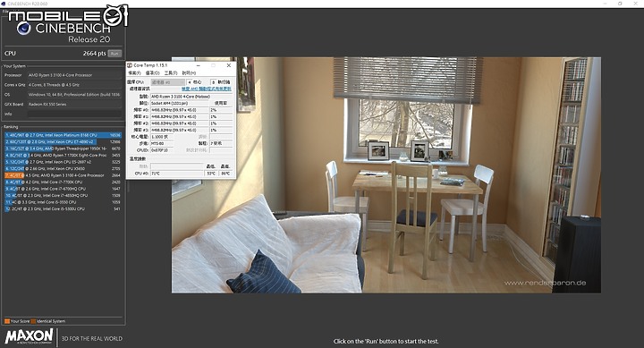Open the first menu (檔案) in Core Temp
This screenshot has width=644, height=348.
tap(134, 72)
